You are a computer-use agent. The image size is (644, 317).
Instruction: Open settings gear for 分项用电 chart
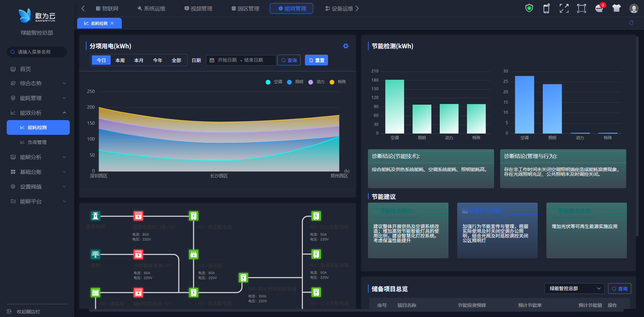[x=345, y=46]
